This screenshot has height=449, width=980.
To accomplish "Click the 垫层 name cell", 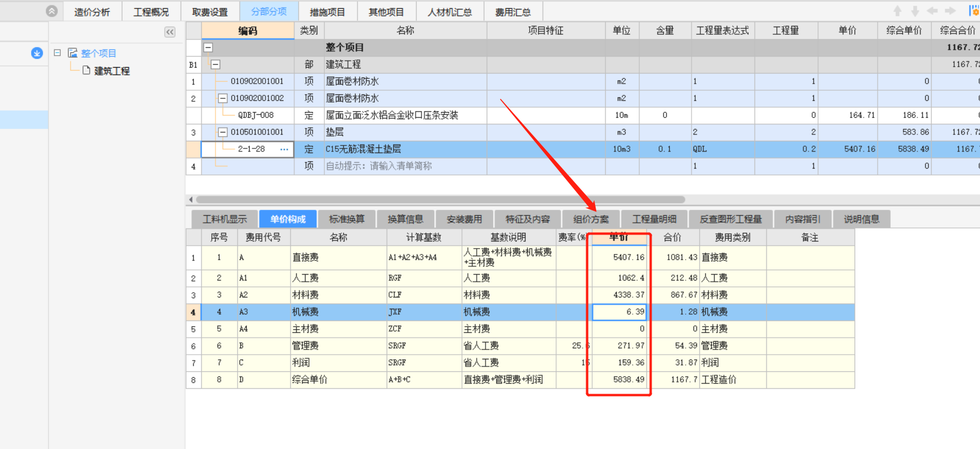I will 406,133.
